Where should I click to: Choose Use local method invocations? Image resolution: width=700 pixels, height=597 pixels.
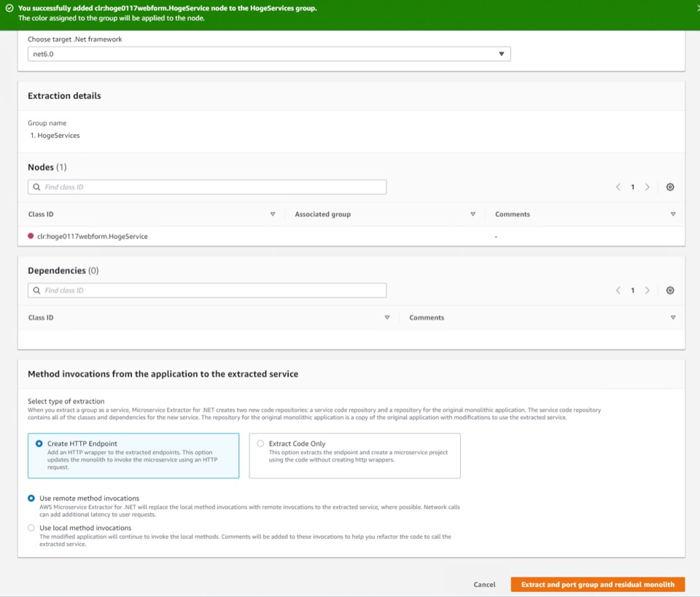pos(31,528)
